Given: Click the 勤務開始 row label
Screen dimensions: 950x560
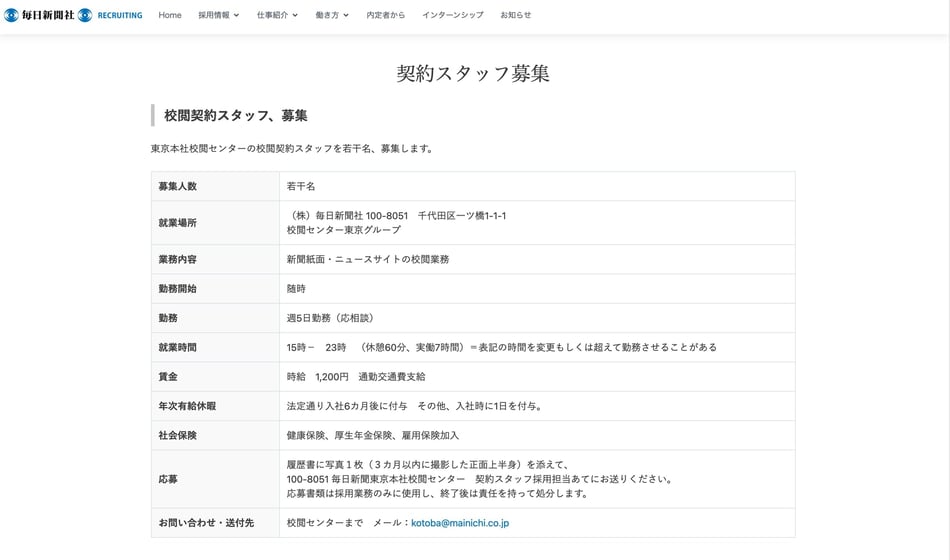Looking at the screenshot, I should 178,288.
